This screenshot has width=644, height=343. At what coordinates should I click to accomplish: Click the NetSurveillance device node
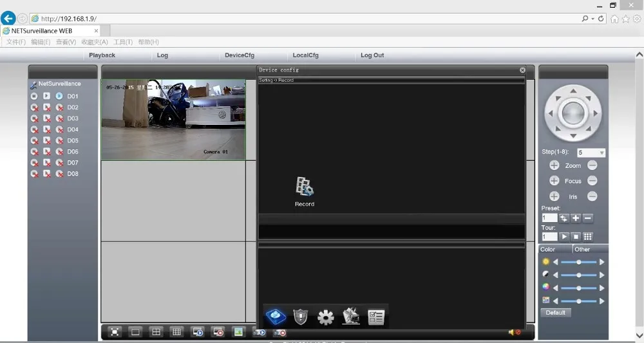[x=59, y=83]
